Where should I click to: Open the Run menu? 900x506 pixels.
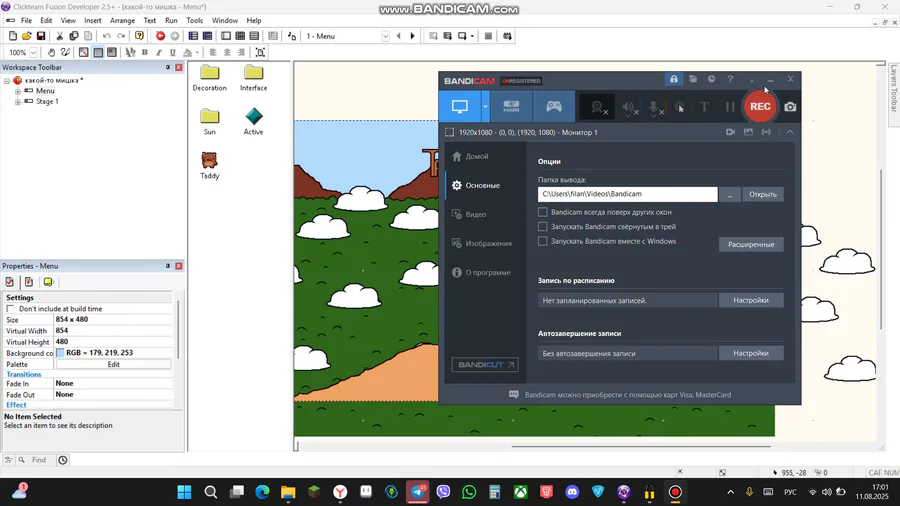[171, 20]
